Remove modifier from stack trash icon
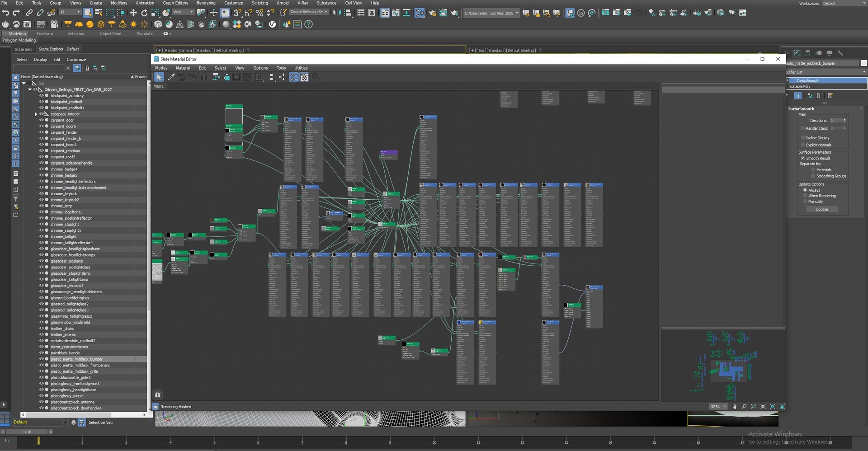Image resolution: width=868 pixels, height=451 pixels. tap(818, 96)
